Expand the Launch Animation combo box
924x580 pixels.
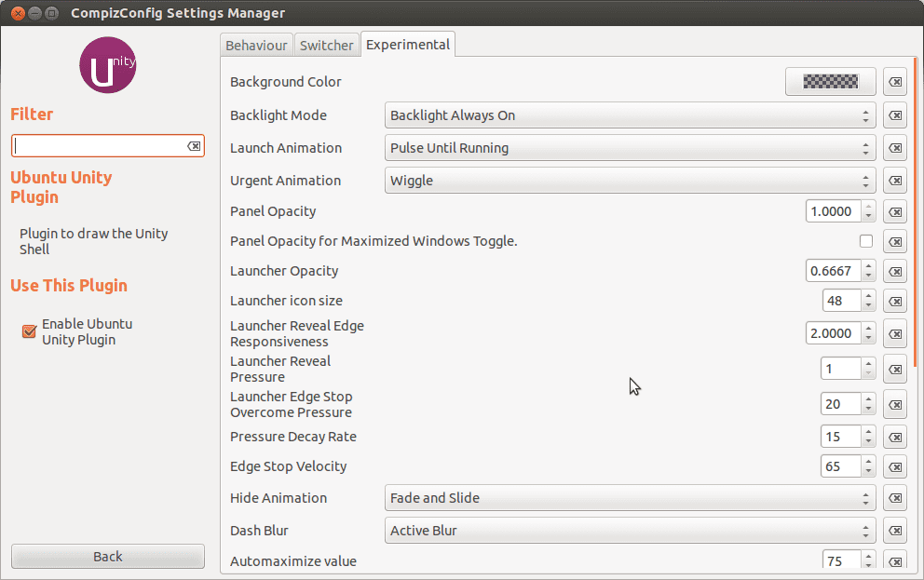(x=630, y=148)
